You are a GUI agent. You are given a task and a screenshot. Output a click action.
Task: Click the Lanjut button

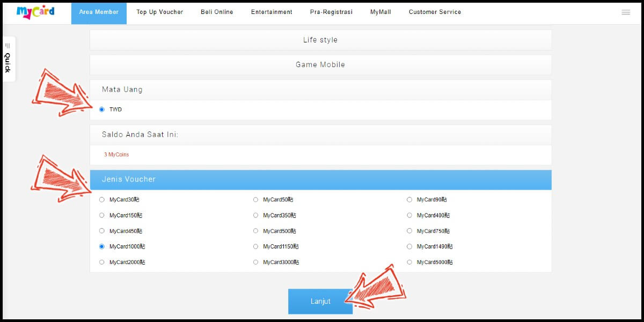(x=320, y=301)
